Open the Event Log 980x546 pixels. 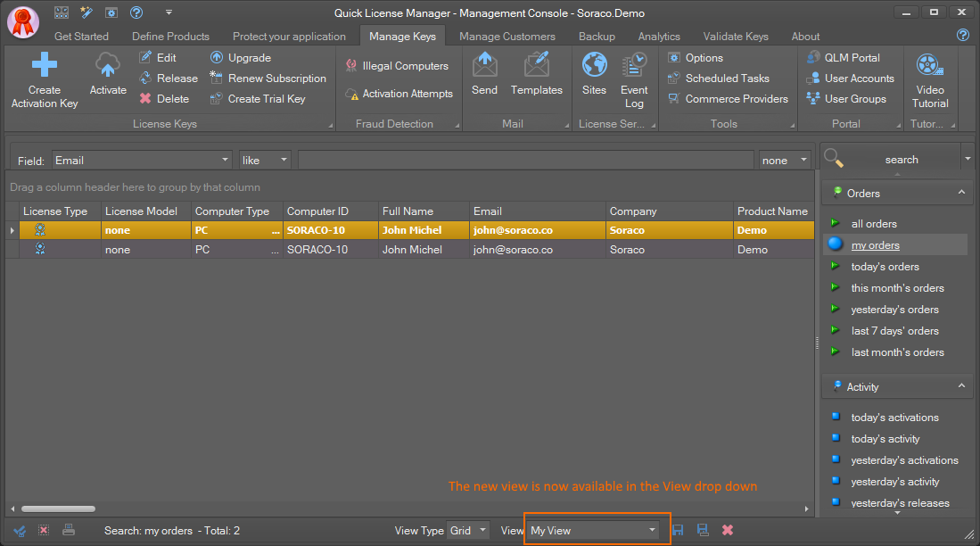(x=634, y=80)
